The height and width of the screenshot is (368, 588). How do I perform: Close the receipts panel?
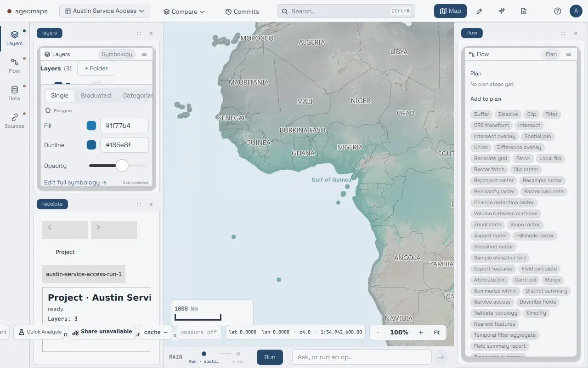point(151,204)
